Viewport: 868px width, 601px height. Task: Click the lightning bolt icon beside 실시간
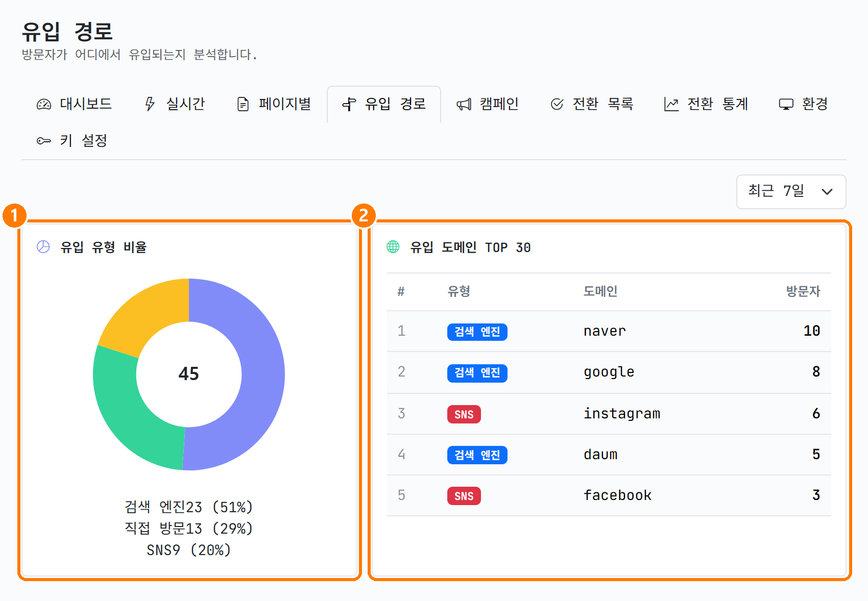click(150, 104)
